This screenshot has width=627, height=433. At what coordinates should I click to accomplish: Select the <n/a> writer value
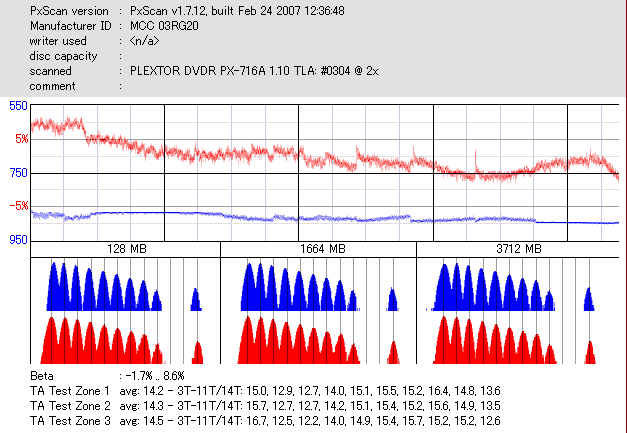144,41
